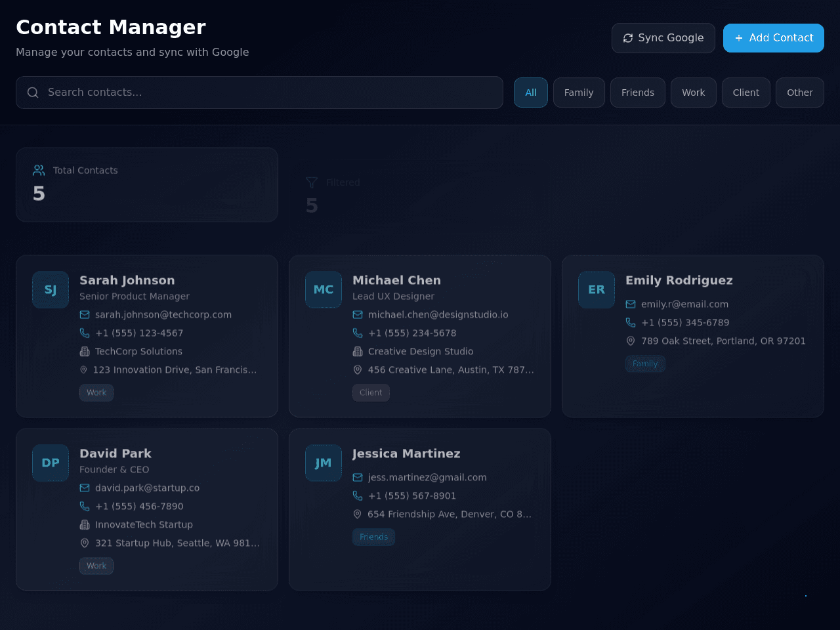Click the InnovateTech Startup company name
The width and height of the screenshot is (840, 630).
point(144,525)
